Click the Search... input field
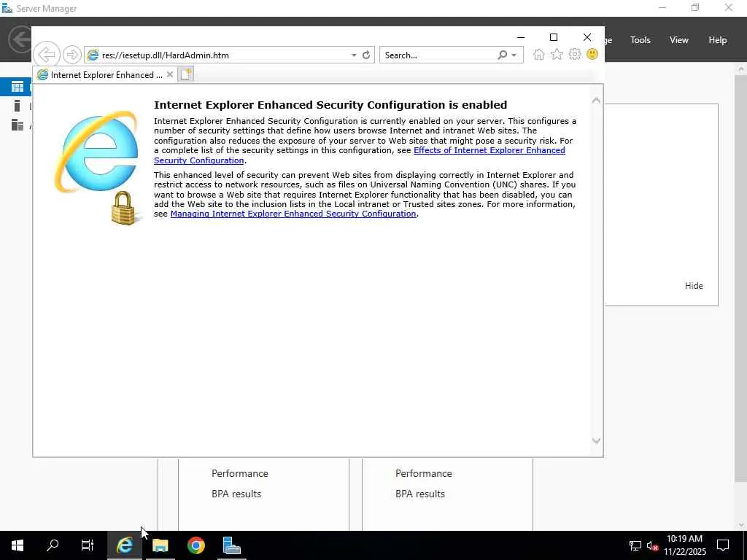 coord(438,55)
